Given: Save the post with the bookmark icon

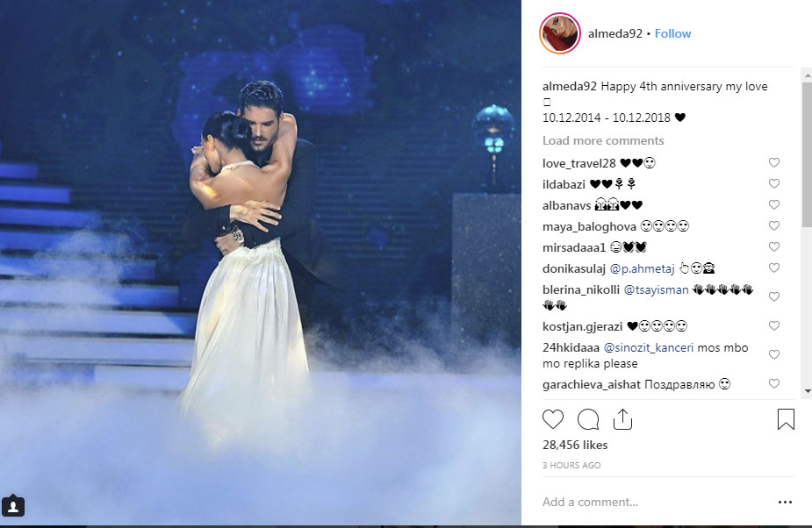Looking at the screenshot, I should tap(786, 419).
